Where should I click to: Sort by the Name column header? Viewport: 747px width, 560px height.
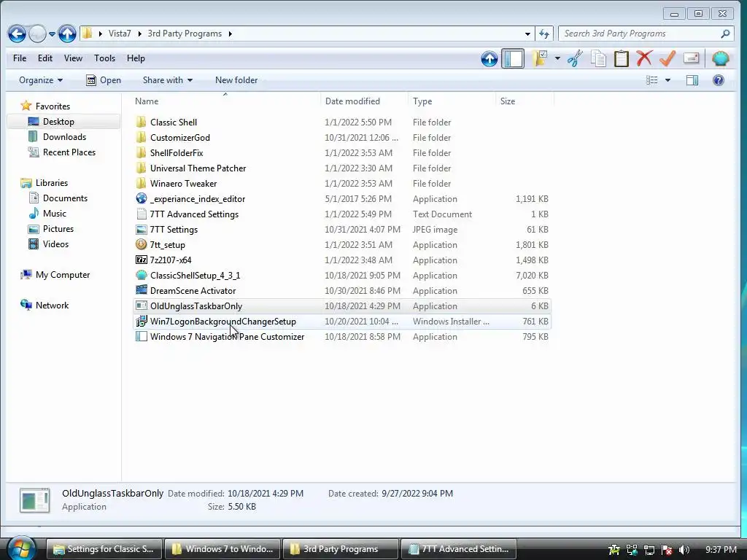tap(226, 101)
